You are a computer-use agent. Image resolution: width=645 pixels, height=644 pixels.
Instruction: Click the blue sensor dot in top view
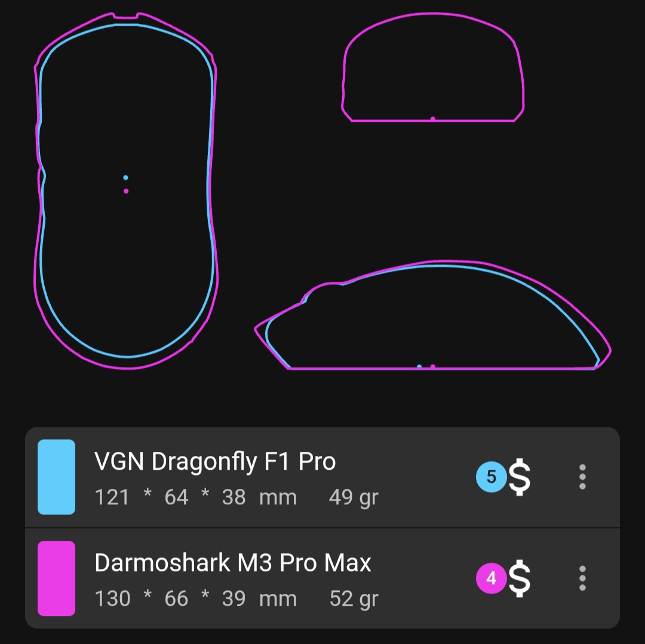pos(125,177)
